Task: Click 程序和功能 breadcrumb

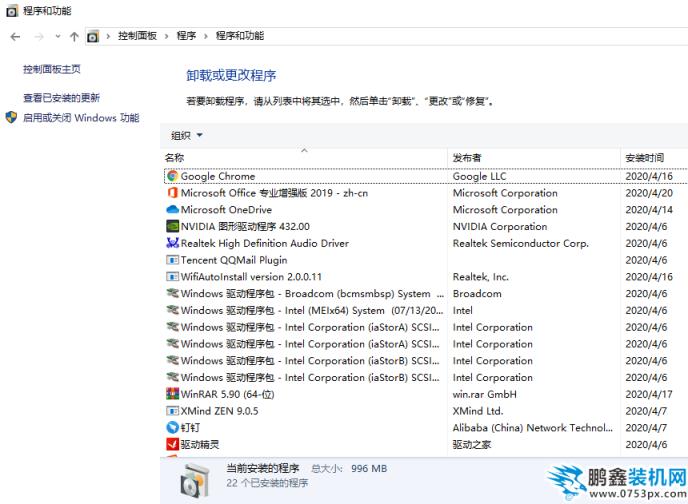Action: pyautogui.click(x=240, y=36)
